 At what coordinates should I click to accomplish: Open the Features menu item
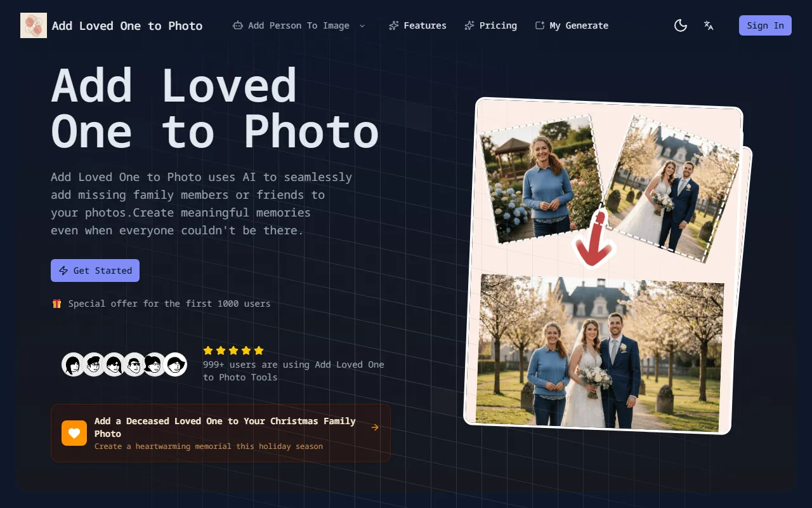point(417,25)
